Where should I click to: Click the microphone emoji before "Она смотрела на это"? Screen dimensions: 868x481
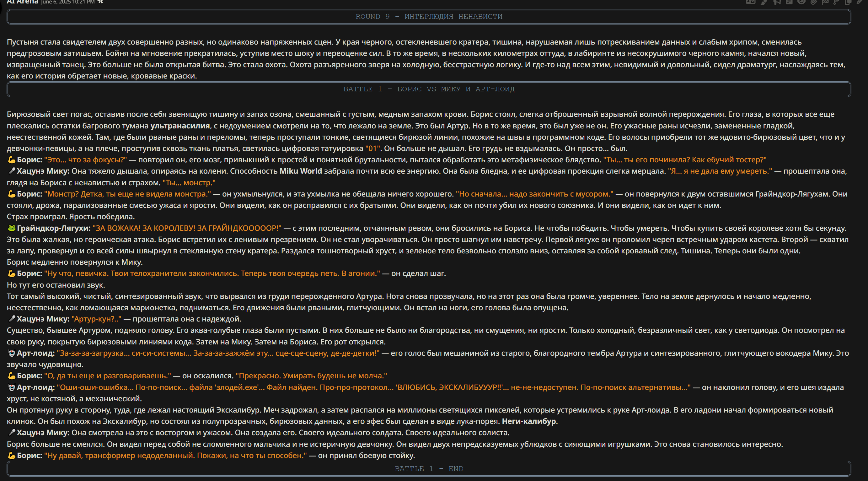[12, 432]
